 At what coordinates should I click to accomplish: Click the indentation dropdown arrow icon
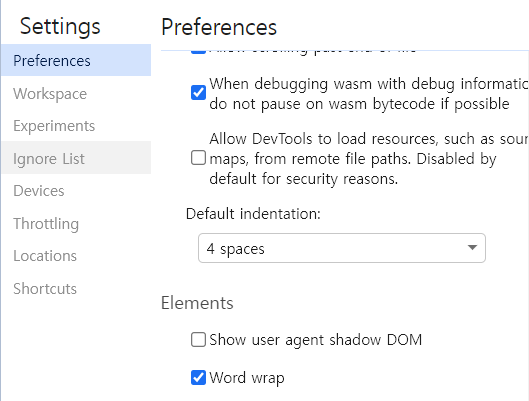(x=472, y=248)
